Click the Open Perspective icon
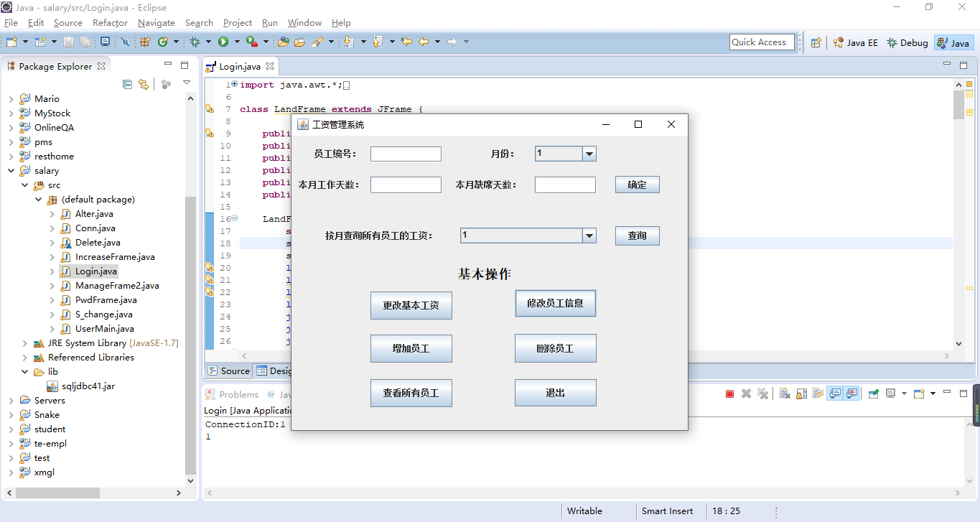 click(x=816, y=42)
